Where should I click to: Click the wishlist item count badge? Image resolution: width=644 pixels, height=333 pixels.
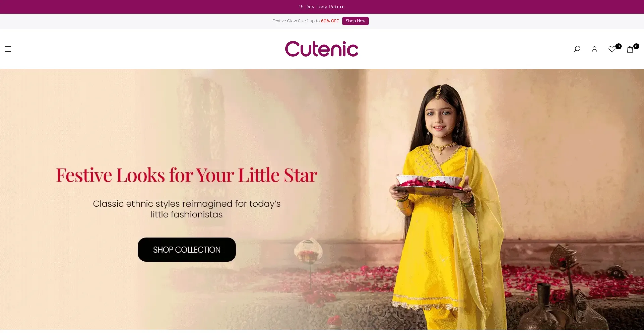(x=619, y=46)
